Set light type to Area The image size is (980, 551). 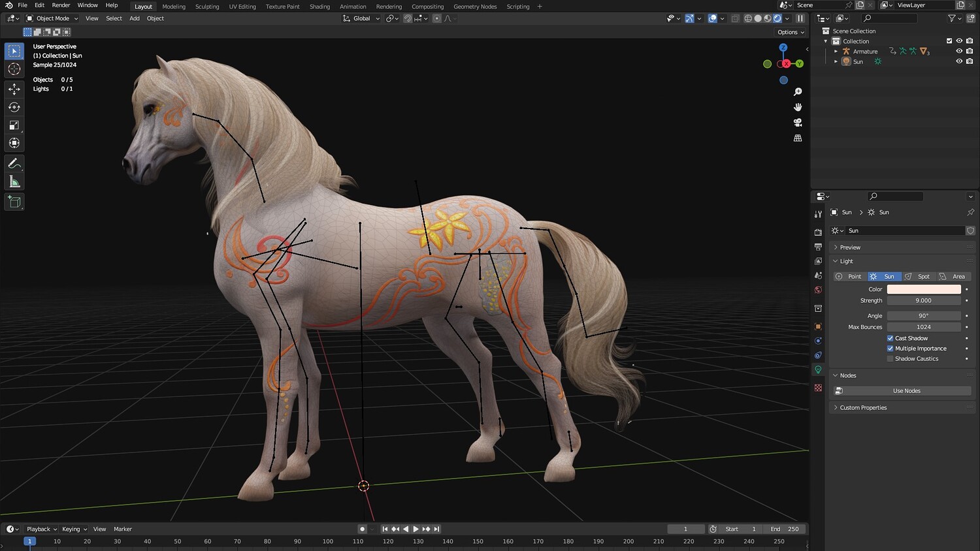tap(953, 276)
